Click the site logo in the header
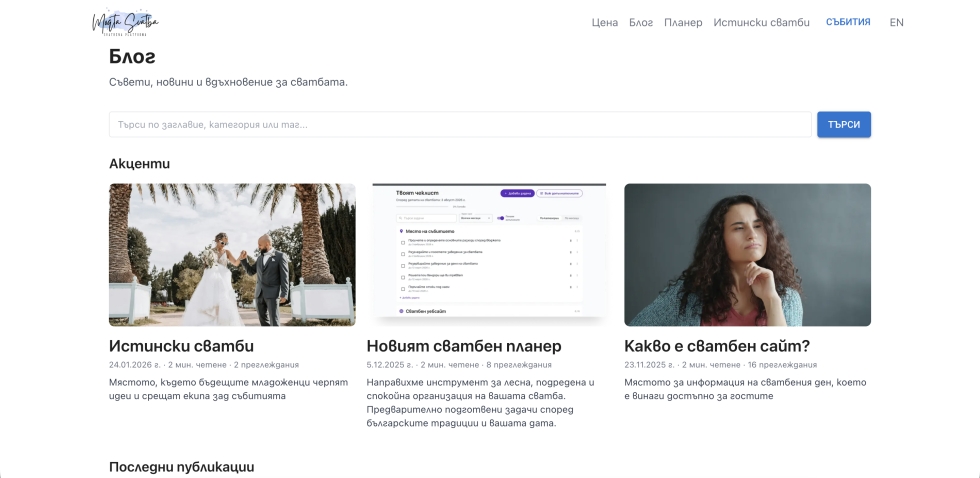Screen dimensions: 980x478 125,22
